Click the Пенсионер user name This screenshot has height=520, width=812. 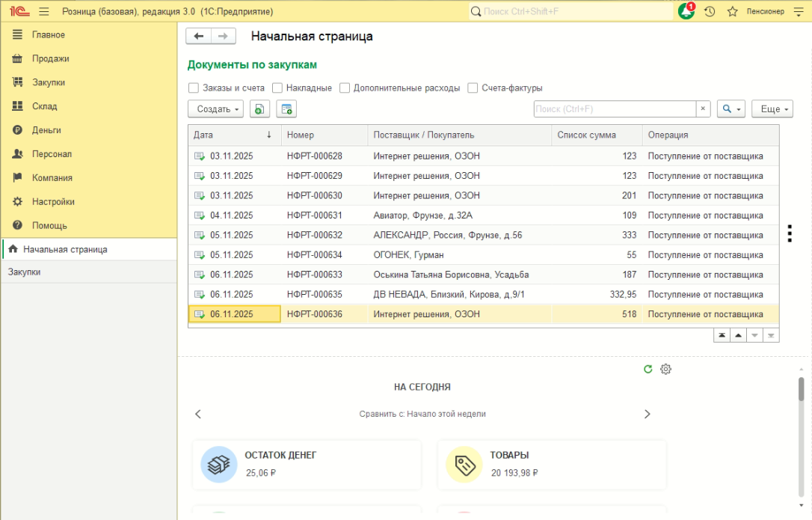click(766, 11)
